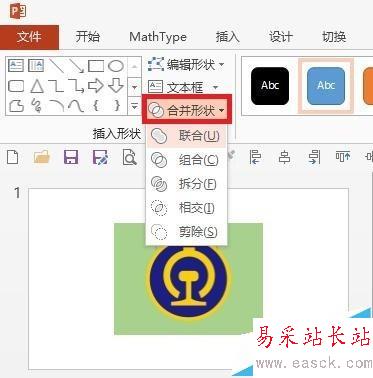The height and width of the screenshot is (378, 373).
Task: Choose 组合(C) from merge shapes menu
Action: coord(187,160)
